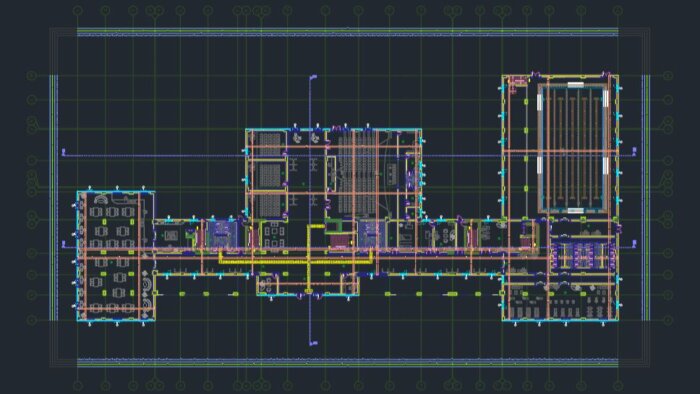Pick the vertical section line marker at top center
Viewport: 700px width, 394px height.
(313, 77)
